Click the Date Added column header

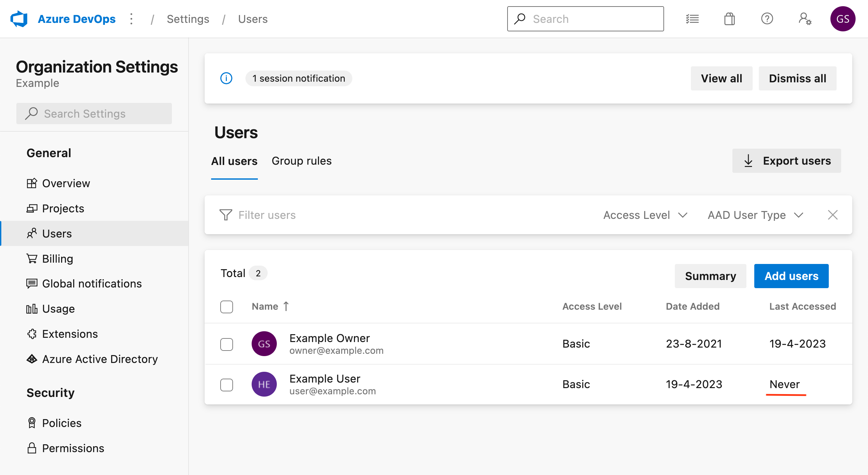[693, 306]
